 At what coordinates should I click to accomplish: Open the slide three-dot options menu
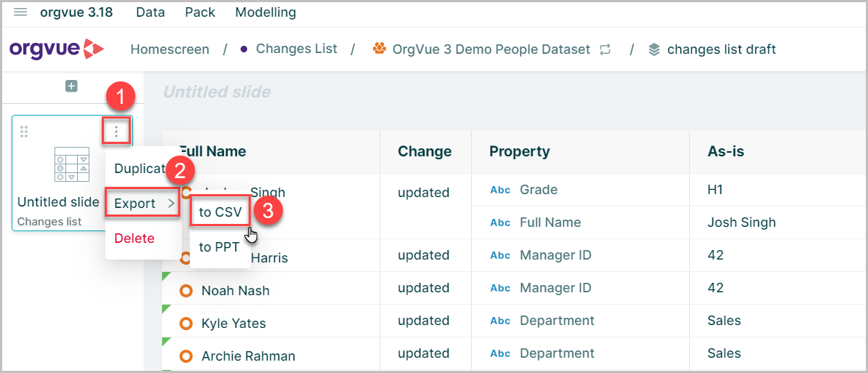116,131
